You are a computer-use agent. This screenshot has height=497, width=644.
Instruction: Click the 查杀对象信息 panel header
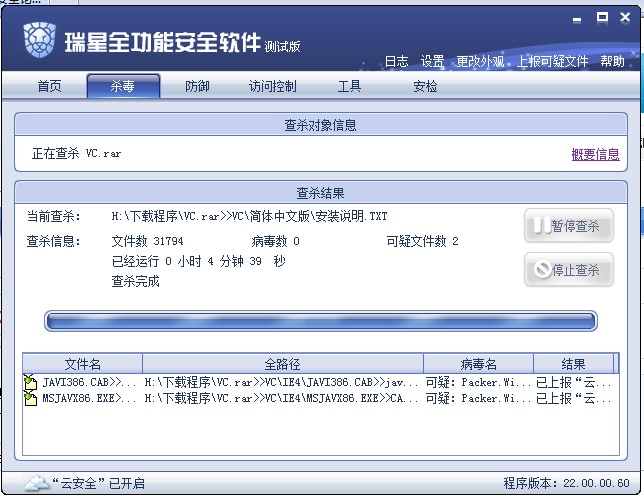[x=321, y=125]
